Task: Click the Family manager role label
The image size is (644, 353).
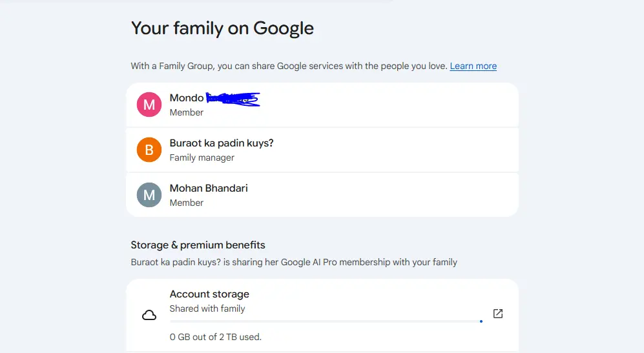Action: point(202,157)
